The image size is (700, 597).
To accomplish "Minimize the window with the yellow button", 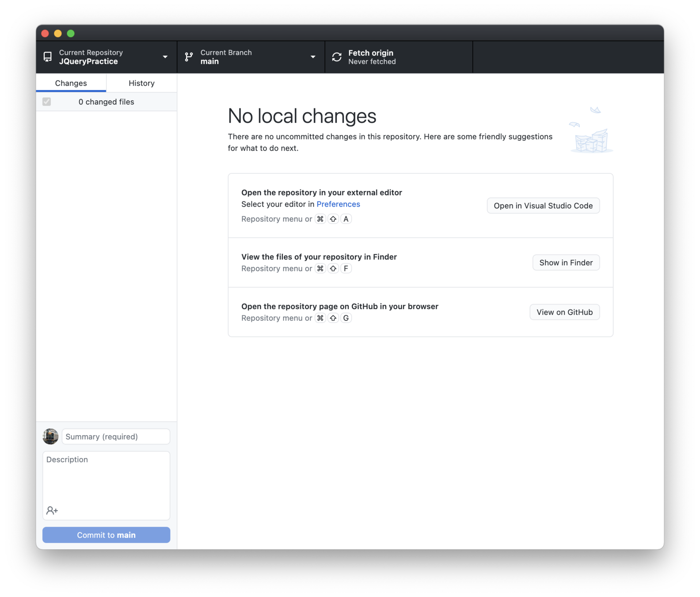I will coord(58,33).
